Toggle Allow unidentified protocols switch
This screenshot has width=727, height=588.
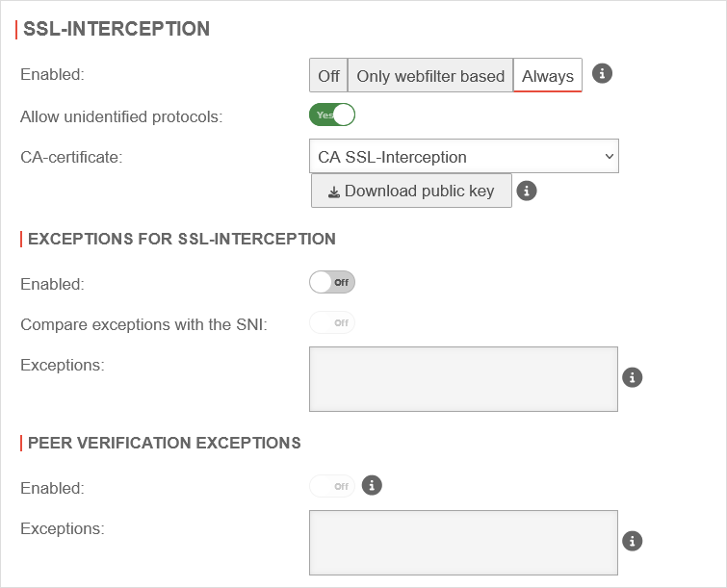pos(332,115)
